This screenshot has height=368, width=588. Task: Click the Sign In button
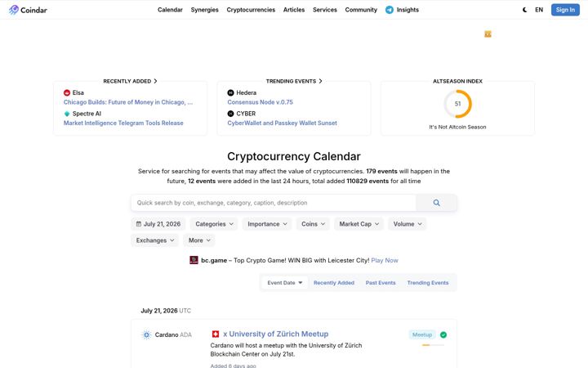565,10
